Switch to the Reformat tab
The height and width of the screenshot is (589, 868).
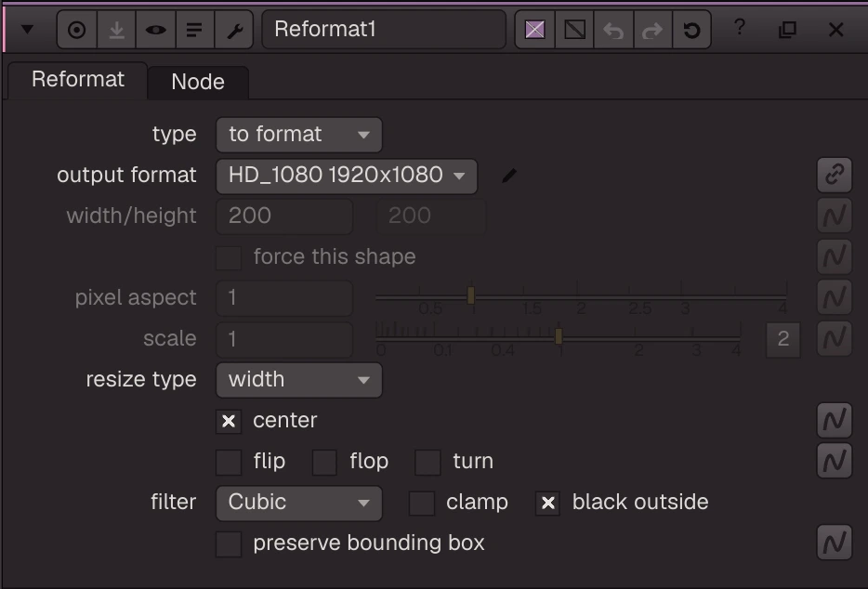(77, 80)
